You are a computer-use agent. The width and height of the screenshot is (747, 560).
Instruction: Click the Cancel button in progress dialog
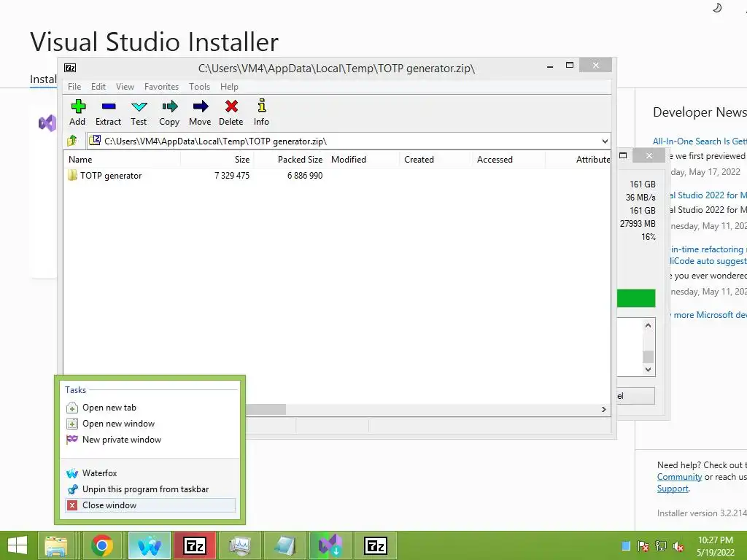click(x=635, y=396)
